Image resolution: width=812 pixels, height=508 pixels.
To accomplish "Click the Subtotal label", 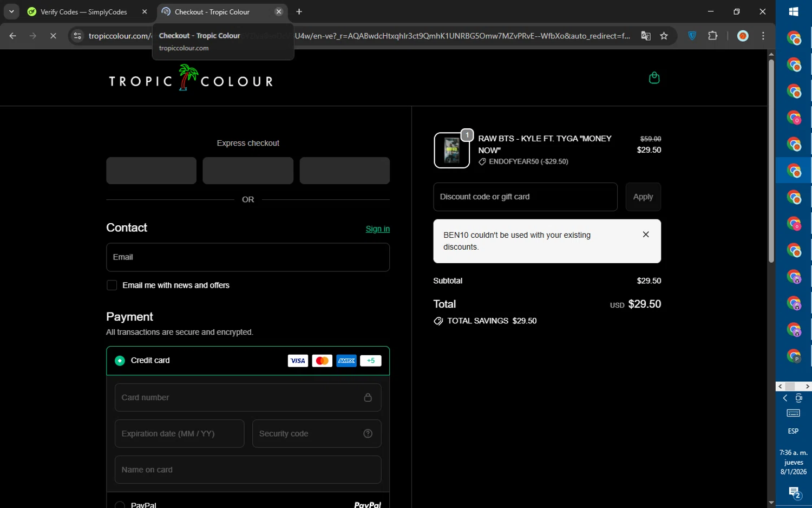I will [448, 281].
